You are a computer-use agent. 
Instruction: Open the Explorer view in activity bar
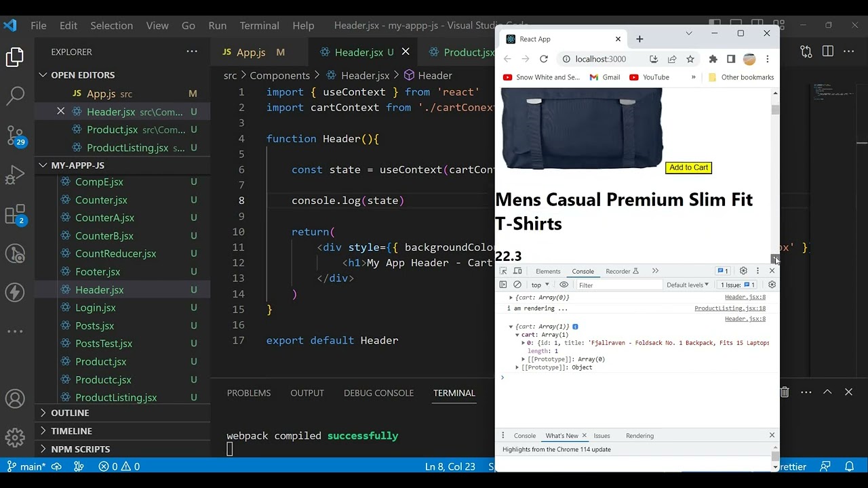pyautogui.click(x=15, y=57)
